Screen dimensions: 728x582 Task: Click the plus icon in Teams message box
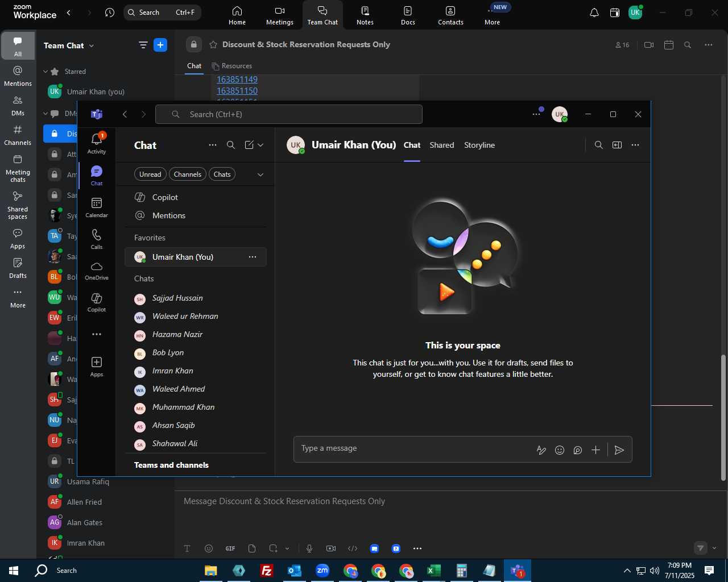pos(595,450)
